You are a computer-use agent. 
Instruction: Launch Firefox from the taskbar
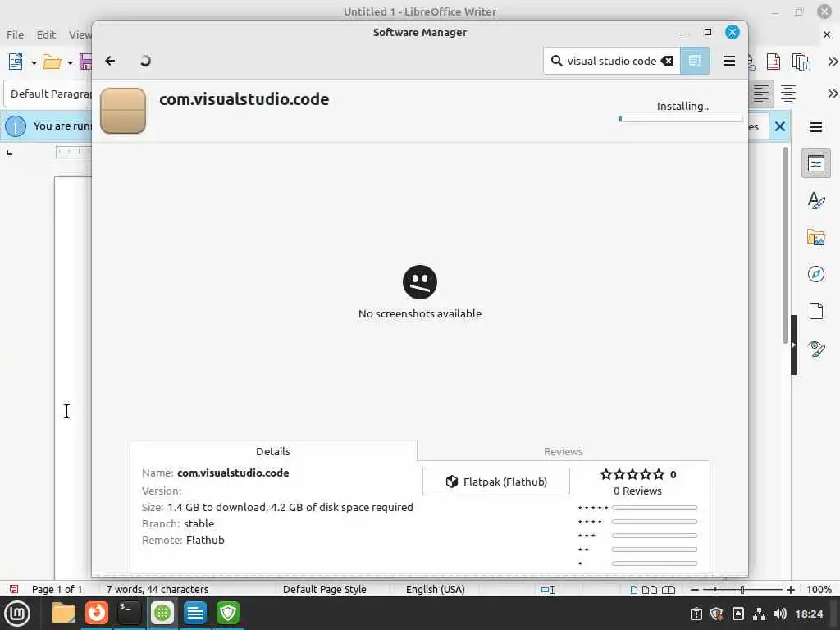(x=97, y=613)
